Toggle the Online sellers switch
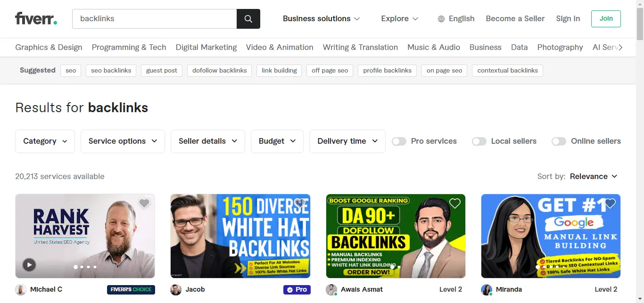This screenshot has height=303, width=644. [x=559, y=141]
